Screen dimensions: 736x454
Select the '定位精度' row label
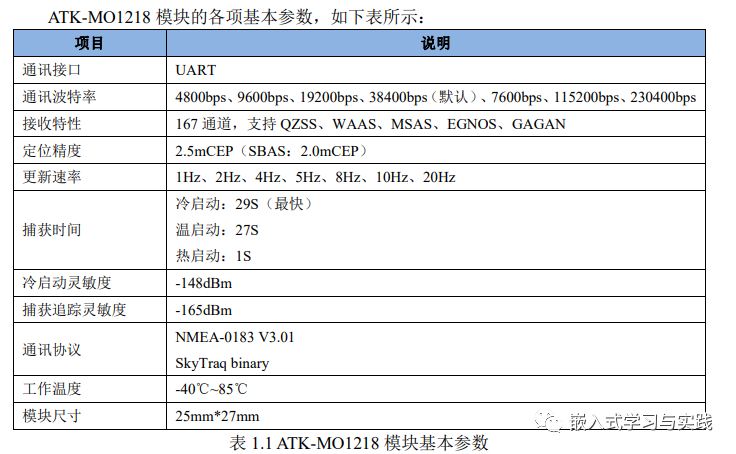tap(52, 150)
